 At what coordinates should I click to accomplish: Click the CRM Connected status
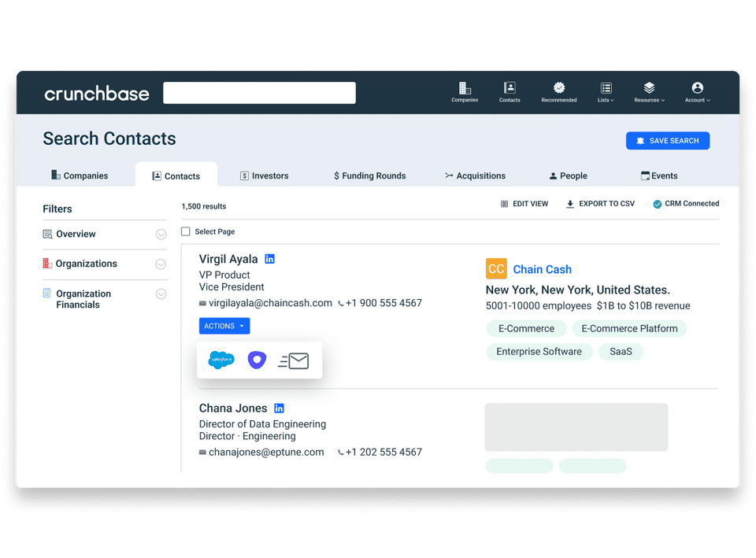click(x=686, y=204)
